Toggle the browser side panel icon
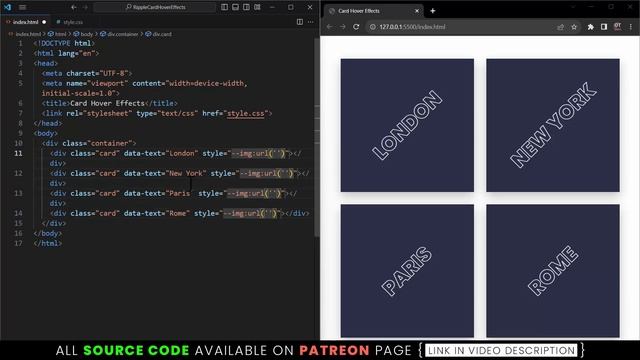Image resolution: width=640 pixels, height=360 pixels. point(604,27)
